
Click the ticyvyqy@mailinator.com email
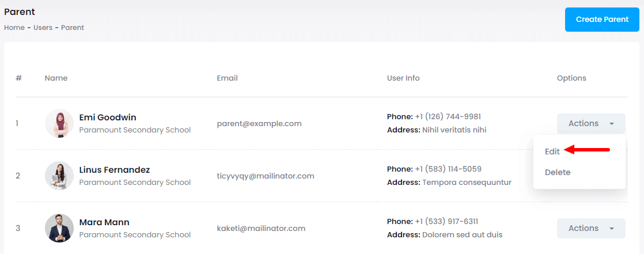click(x=266, y=176)
